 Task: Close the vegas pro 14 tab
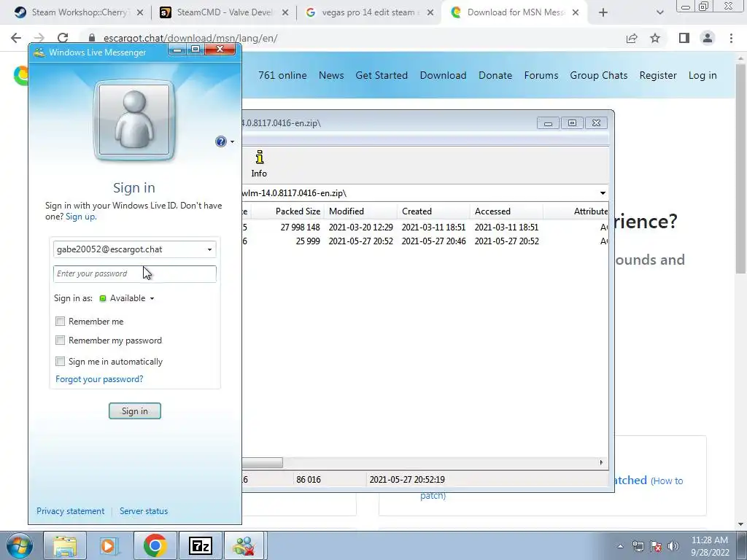[430, 13]
